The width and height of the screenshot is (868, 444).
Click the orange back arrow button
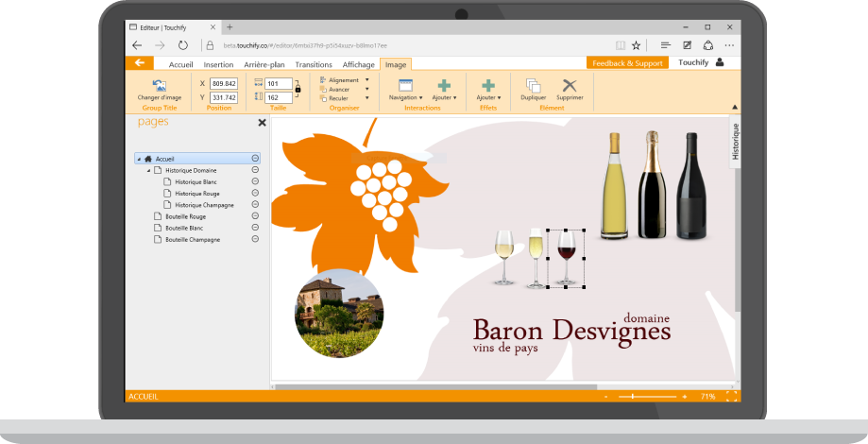[140, 62]
